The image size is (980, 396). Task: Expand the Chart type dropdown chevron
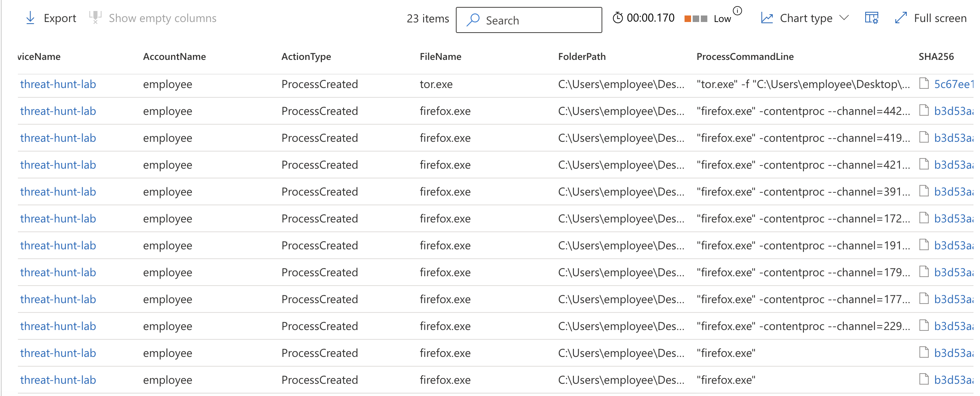[x=844, y=18]
